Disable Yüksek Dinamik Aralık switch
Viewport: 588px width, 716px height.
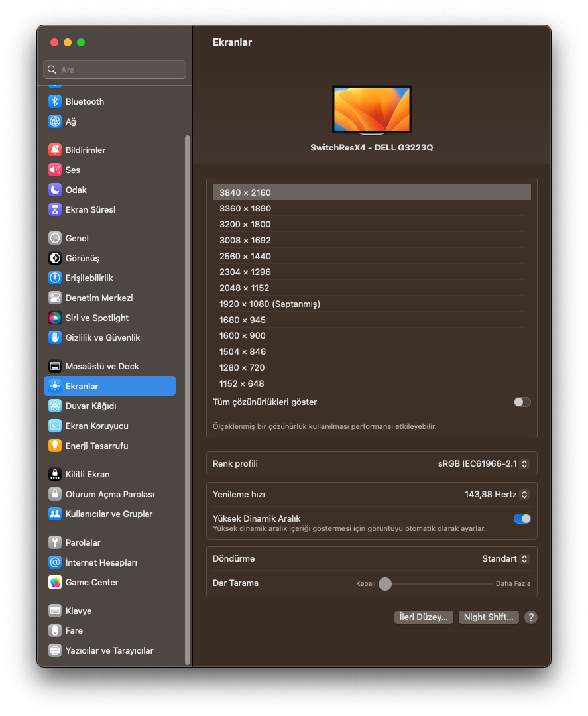[522, 518]
